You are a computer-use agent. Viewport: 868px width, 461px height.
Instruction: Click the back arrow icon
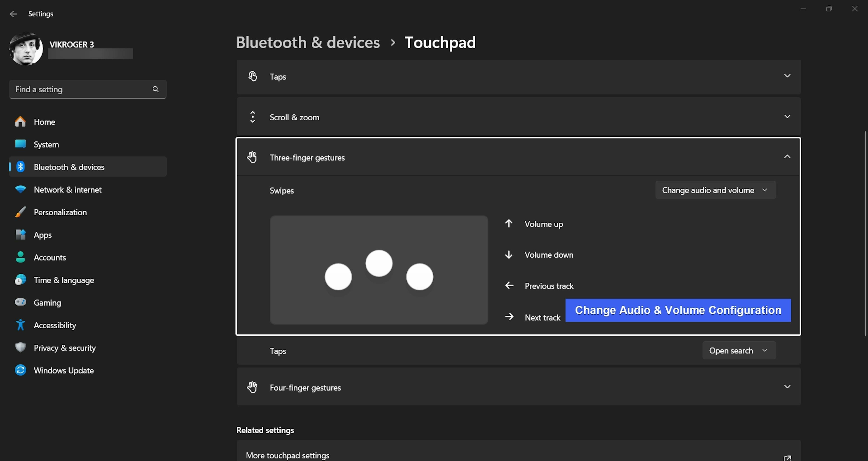(x=14, y=14)
